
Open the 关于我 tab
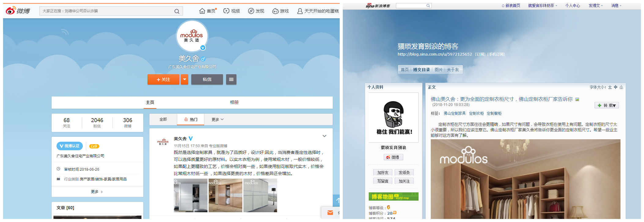click(x=453, y=70)
